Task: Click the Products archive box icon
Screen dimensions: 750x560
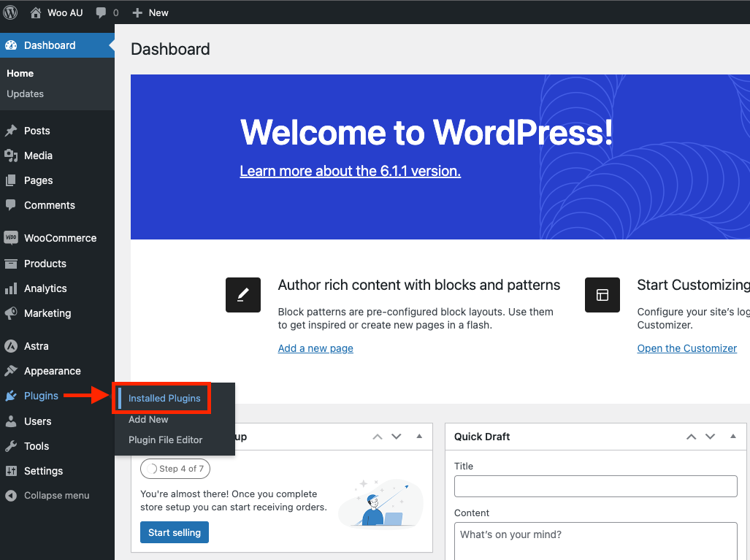Action: (10, 264)
